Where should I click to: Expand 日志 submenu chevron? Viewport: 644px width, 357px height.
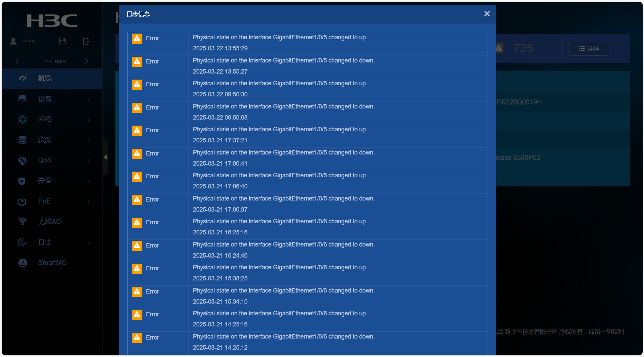[x=89, y=243]
